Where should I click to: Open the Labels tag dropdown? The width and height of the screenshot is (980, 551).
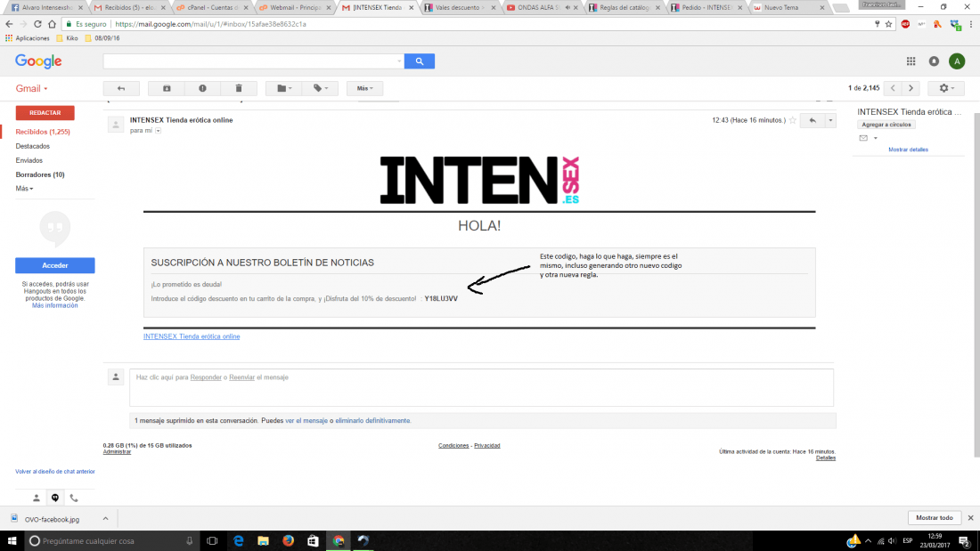320,88
